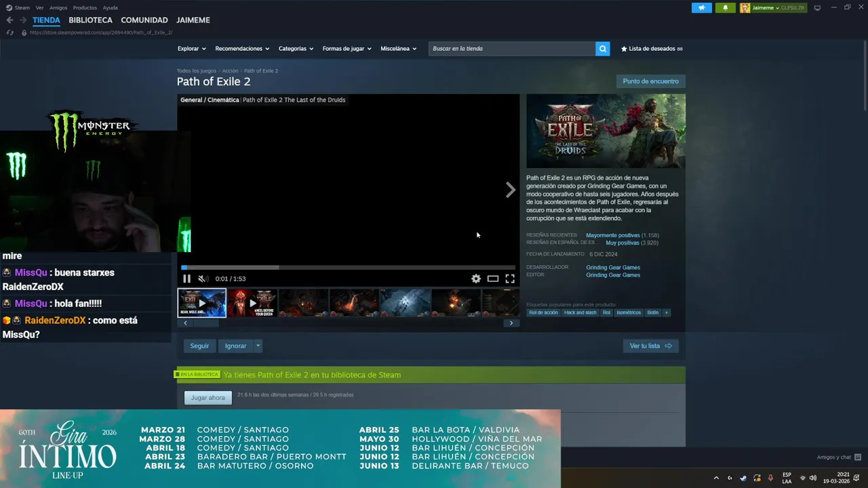Expand the Recomendaciones dropdown
This screenshot has height=488, width=868.
[x=242, y=49]
